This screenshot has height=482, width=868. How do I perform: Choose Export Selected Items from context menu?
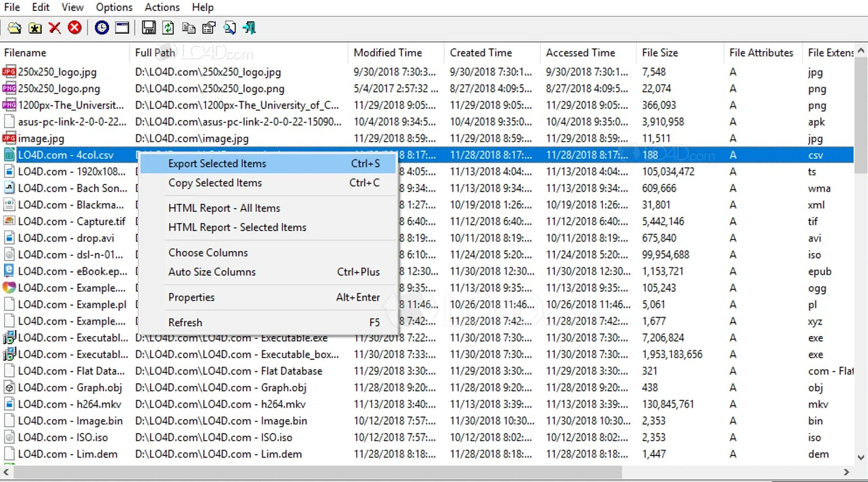click(269, 164)
